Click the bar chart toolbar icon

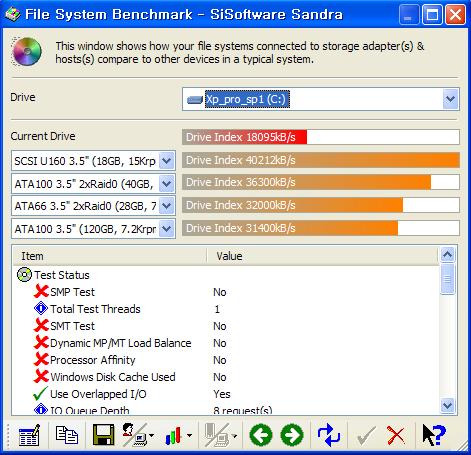pyautogui.click(x=173, y=436)
